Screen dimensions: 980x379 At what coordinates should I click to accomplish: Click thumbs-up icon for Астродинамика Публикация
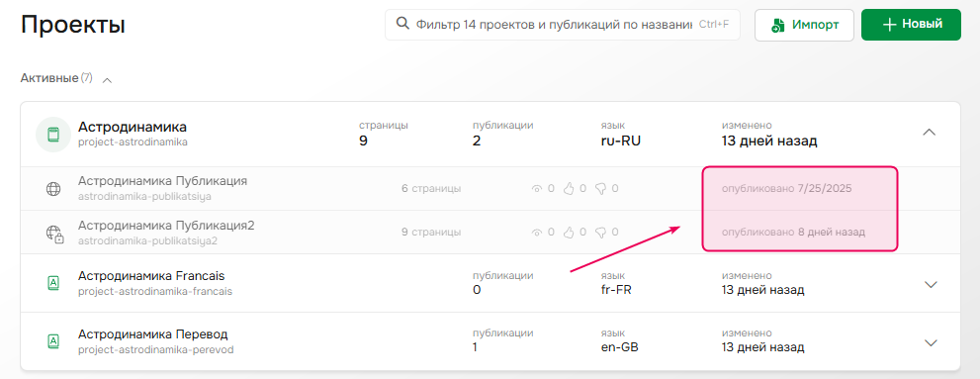click(569, 188)
